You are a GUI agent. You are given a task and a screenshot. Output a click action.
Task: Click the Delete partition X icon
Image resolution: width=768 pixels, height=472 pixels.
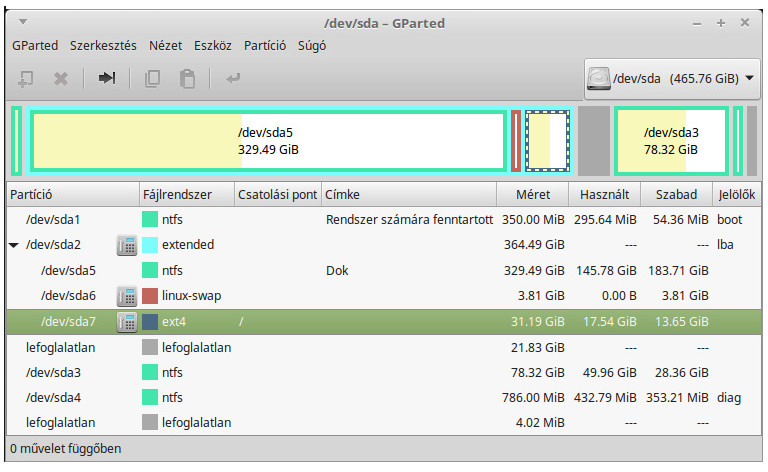pyautogui.click(x=61, y=78)
